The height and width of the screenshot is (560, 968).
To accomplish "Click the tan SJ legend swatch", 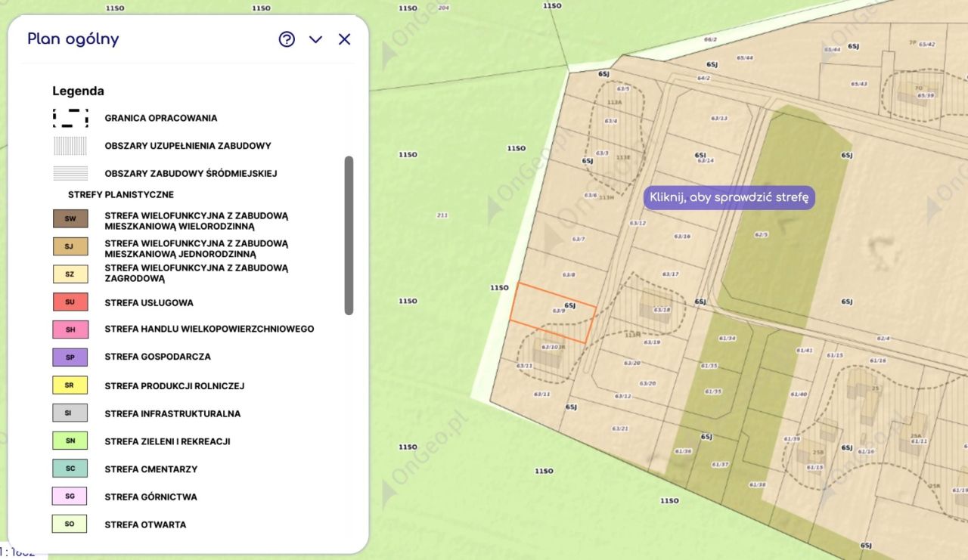I will click(x=70, y=246).
